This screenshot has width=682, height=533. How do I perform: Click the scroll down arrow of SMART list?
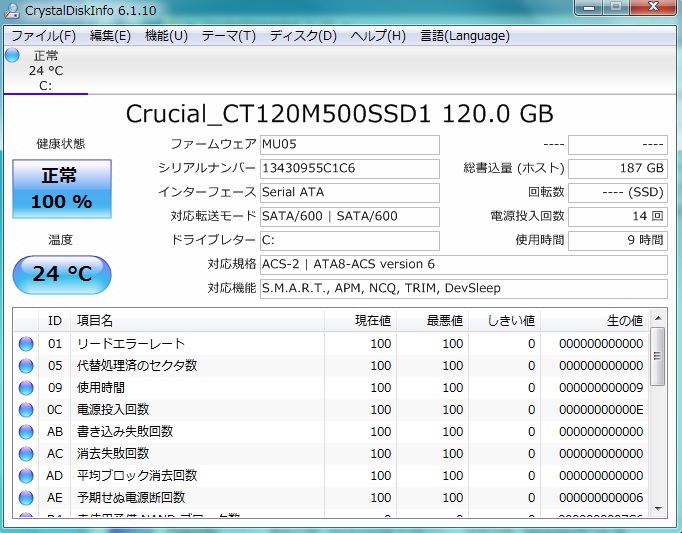[658, 509]
